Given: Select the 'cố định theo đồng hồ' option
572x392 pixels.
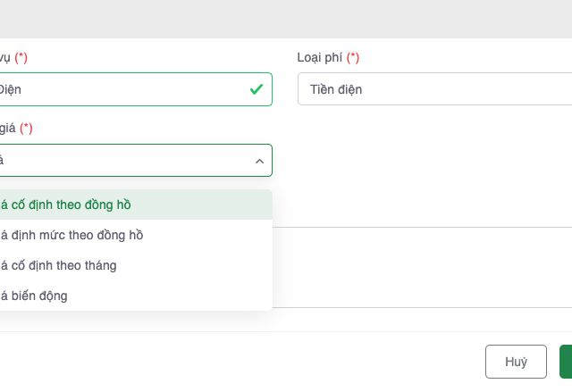Looking at the screenshot, I should 66,204.
